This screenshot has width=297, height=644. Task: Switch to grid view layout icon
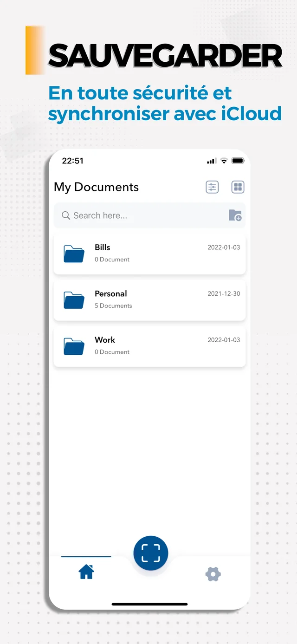point(238,187)
